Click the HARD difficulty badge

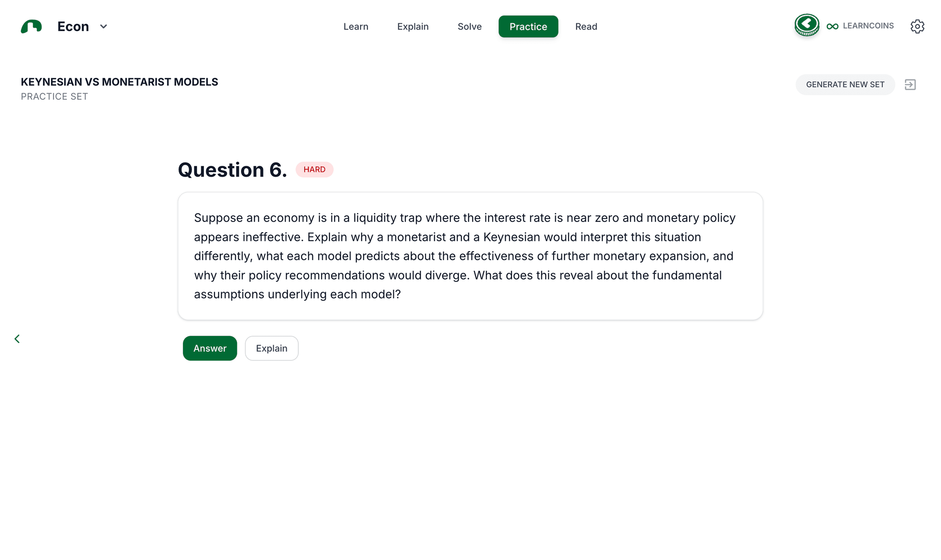pyautogui.click(x=314, y=170)
